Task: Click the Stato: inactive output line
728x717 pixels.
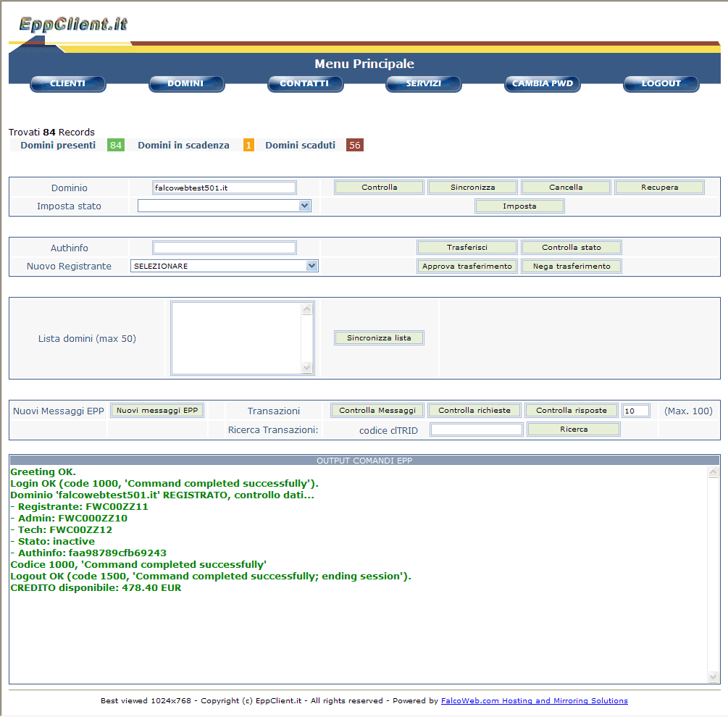Action: (52, 542)
